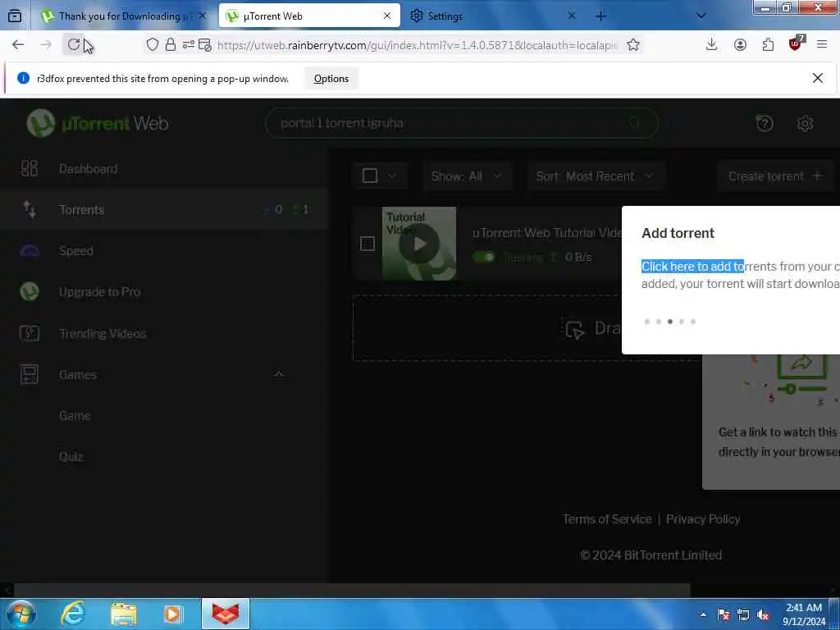This screenshot has width=840, height=630.
Task: Tick the select-all torrents checkbox
Action: [x=370, y=176]
